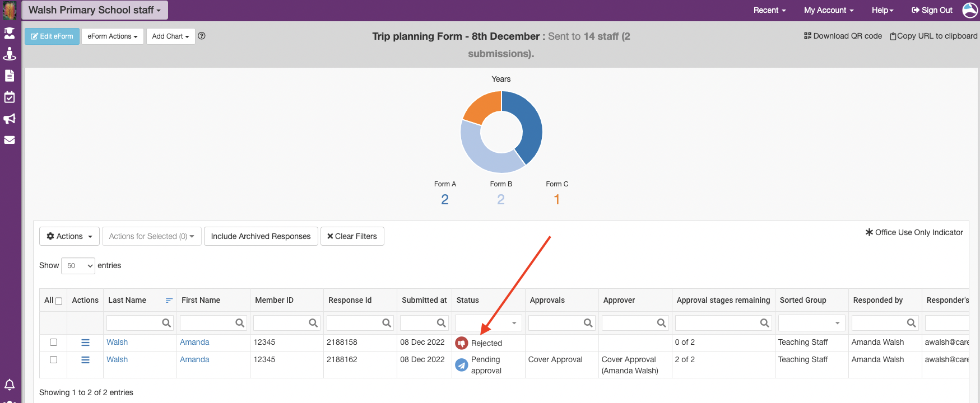Image resolution: width=980 pixels, height=403 pixels.
Task: Select checkbox for the Rejected response row
Action: 54,342
